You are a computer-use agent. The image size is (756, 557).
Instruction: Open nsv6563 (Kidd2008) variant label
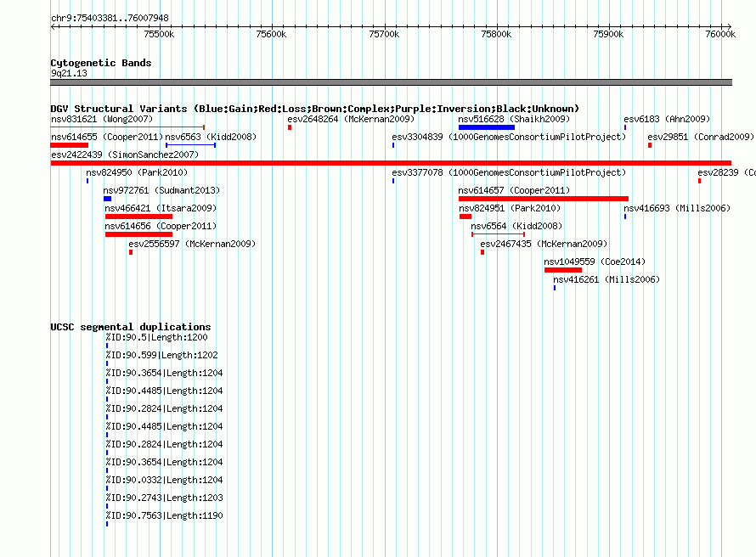[211, 137]
